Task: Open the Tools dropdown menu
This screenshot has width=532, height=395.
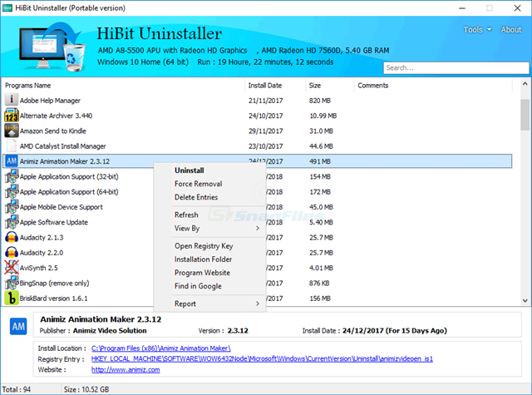Action: pyautogui.click(x=477, y=30)
